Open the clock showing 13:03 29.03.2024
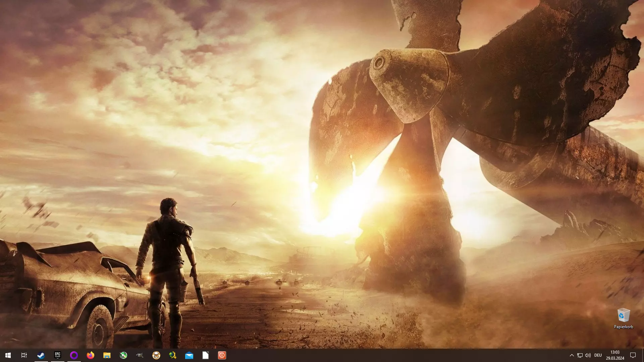Image resolution: width=644 pixels, height=362 pixels. [x=615, y=355]
